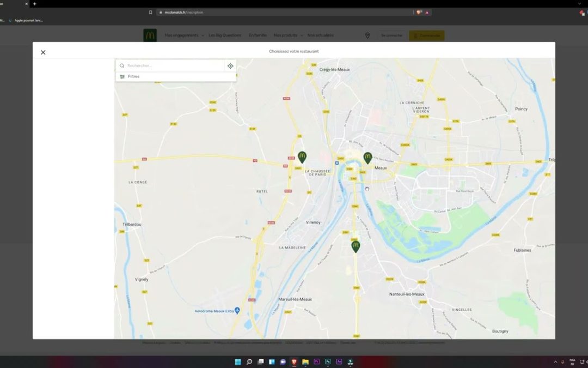Expand Nos engagements menu

click(184, 35)
